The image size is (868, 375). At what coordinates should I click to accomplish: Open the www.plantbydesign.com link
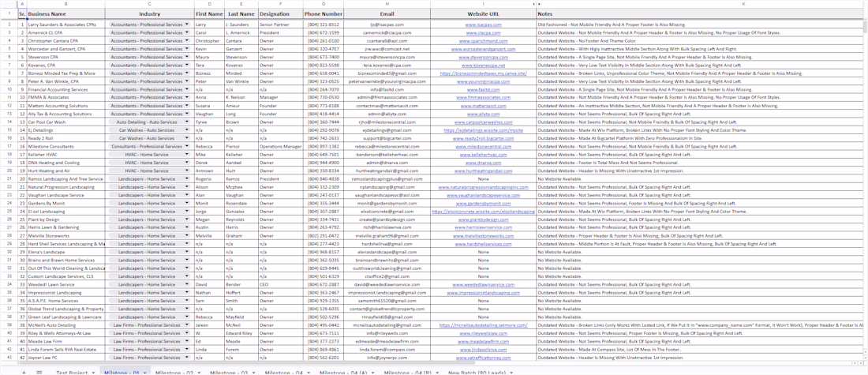coord(483,219)
